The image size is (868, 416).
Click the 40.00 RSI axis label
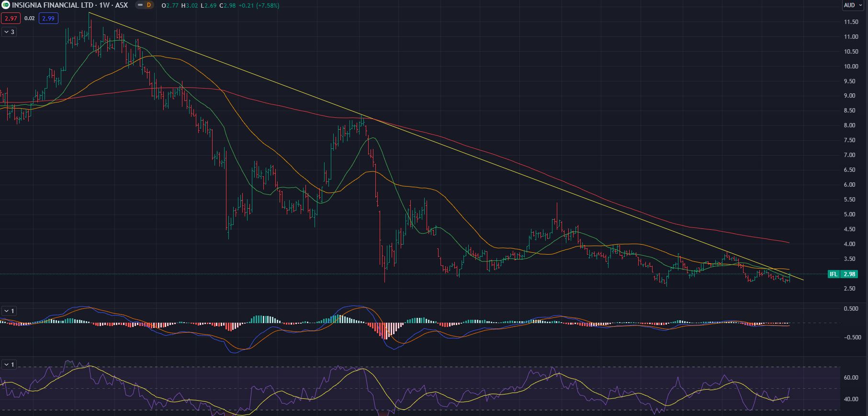pos(851,399)
